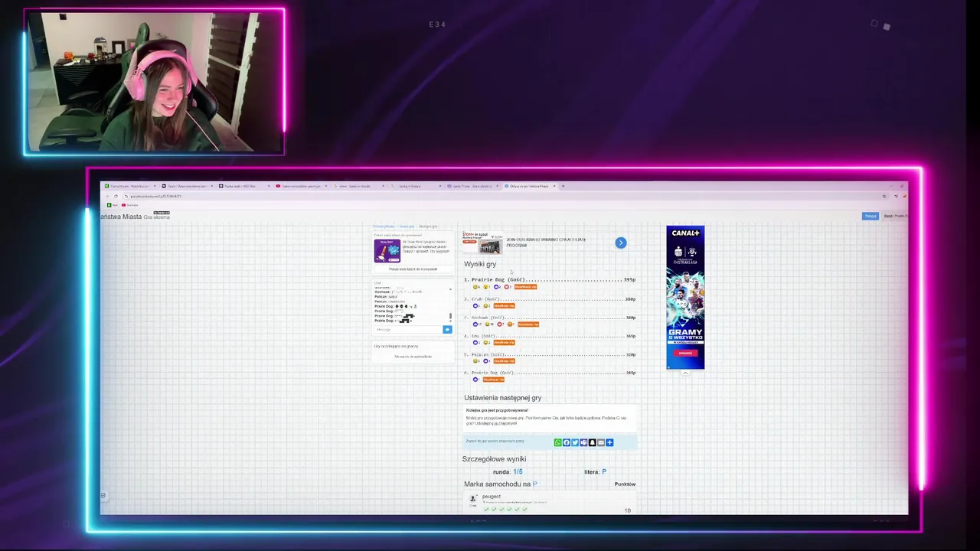Viewport: 980px width, 551px height.
Task: Open the orange ranking button for Pelican
Action: [x=504, y=361]
